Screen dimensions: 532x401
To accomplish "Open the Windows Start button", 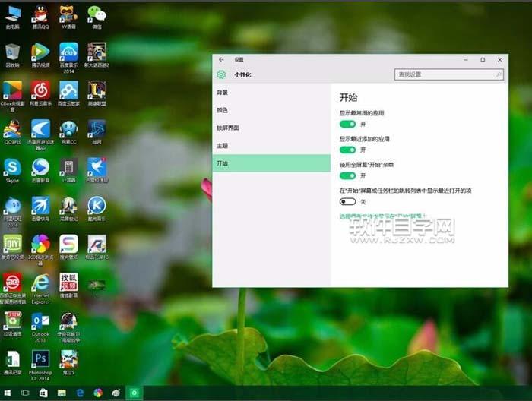I will pyautogui.click(x=7, y=393).
